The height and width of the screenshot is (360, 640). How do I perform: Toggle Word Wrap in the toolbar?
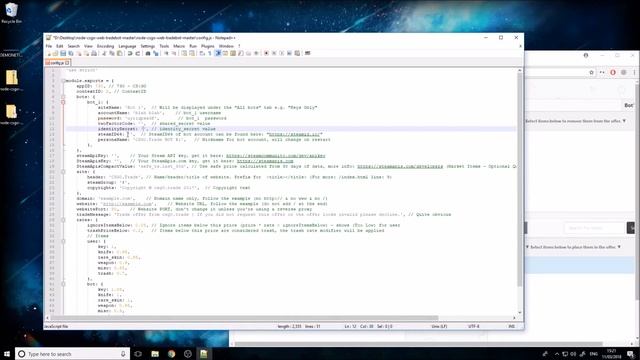pyautogui.click(x=202, y=53)
